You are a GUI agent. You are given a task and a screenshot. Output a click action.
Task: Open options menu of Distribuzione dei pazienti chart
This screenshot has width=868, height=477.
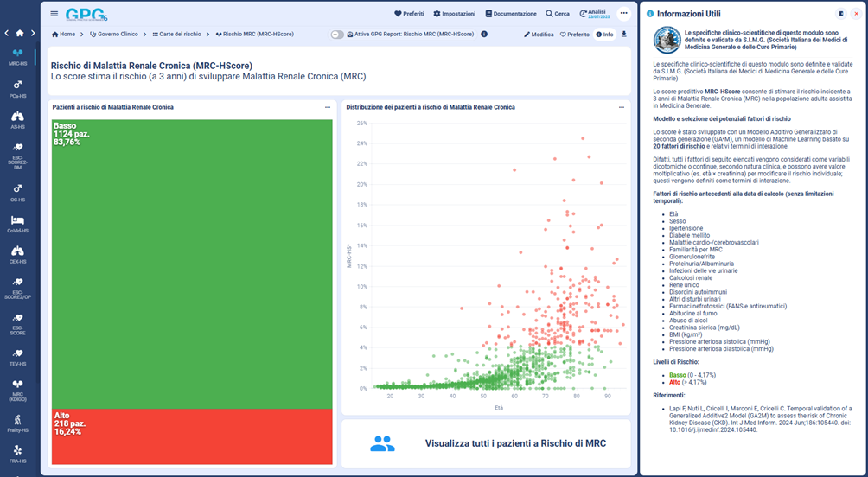(x=622, y=107)
